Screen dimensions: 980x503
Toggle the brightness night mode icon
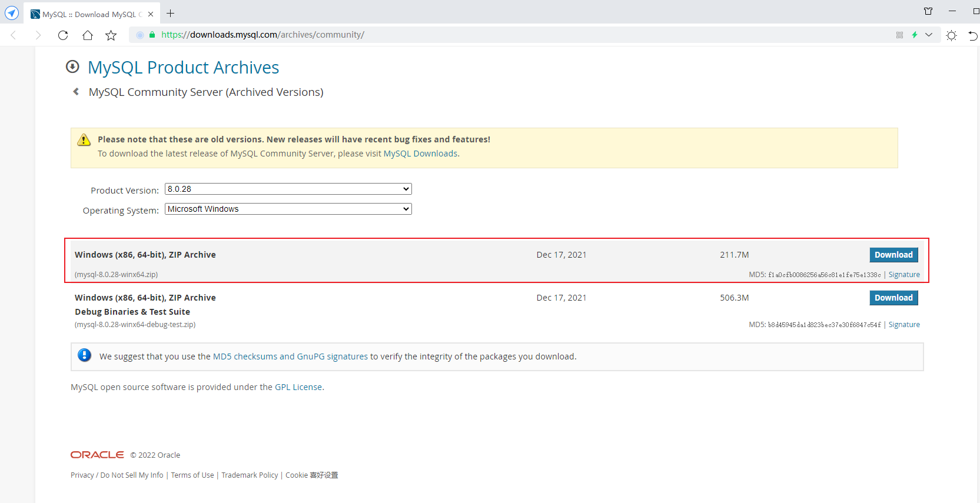tap(951, 35)
